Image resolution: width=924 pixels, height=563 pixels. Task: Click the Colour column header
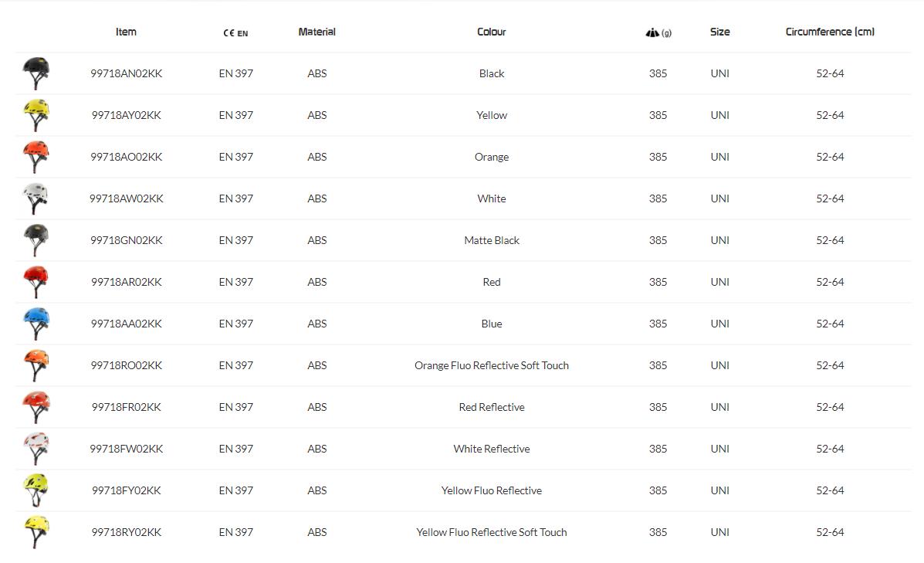pos(492,32)
